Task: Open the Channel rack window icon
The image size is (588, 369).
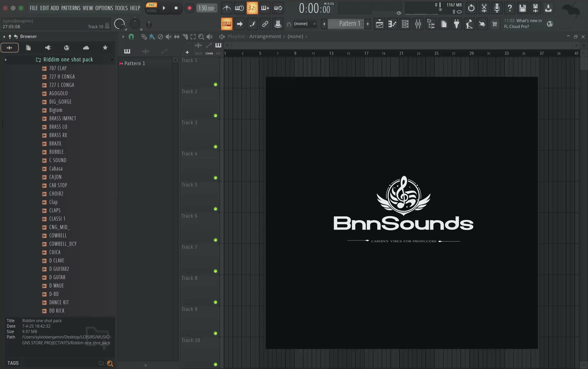Action: [x=405, y=24]
